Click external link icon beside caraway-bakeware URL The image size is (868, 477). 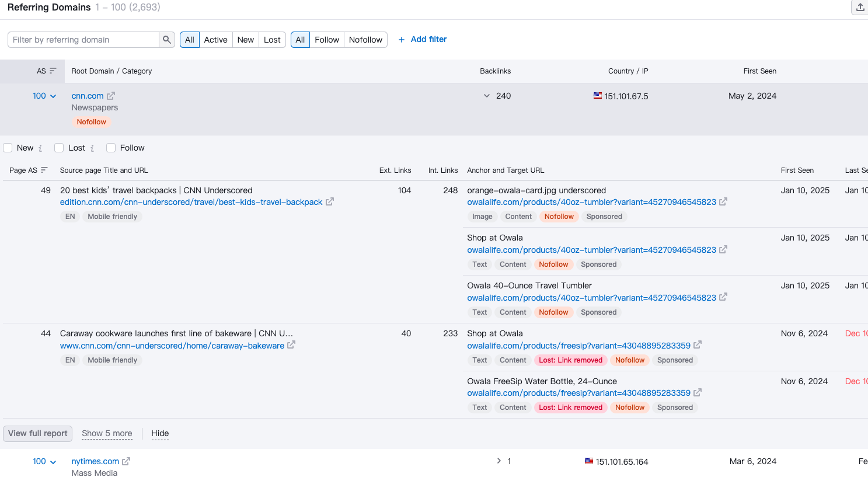[x=291, y=346]
